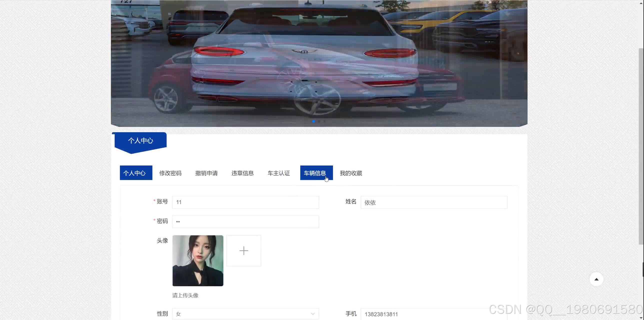Select the 车主认证 tab

pyautogui.click(x=278, y=173)
